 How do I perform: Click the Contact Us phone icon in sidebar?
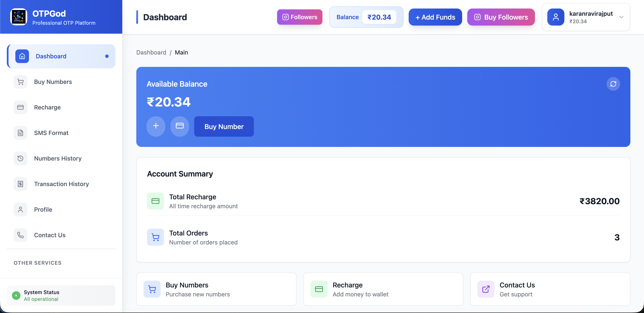(x=20, y=235)
